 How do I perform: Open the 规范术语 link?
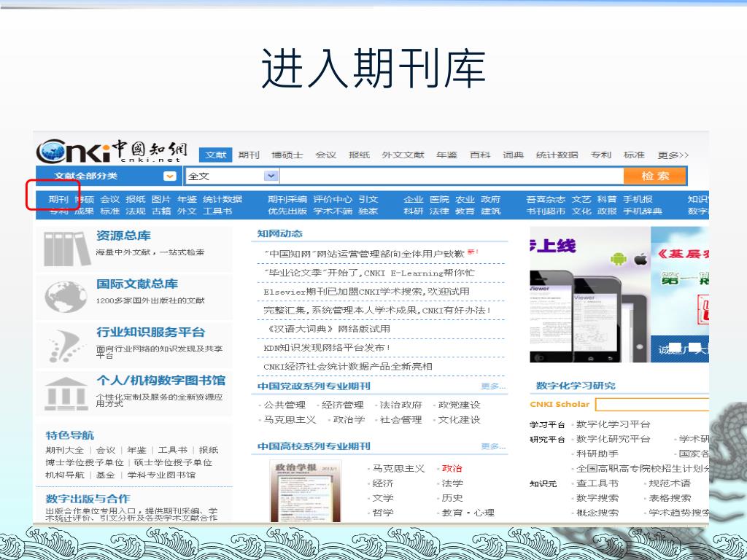(670, 483)
